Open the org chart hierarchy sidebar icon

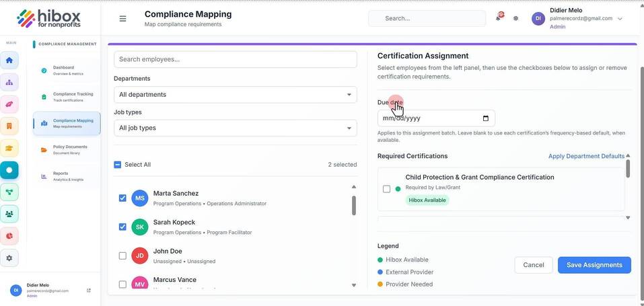coord(9,82)
